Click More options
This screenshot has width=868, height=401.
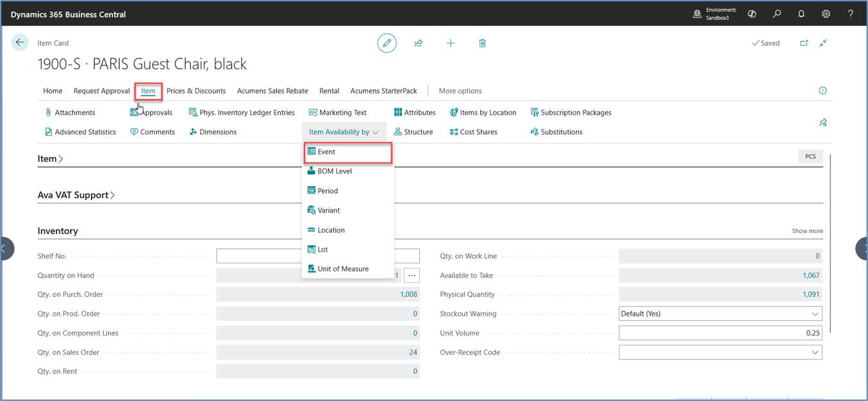(460, 90)
